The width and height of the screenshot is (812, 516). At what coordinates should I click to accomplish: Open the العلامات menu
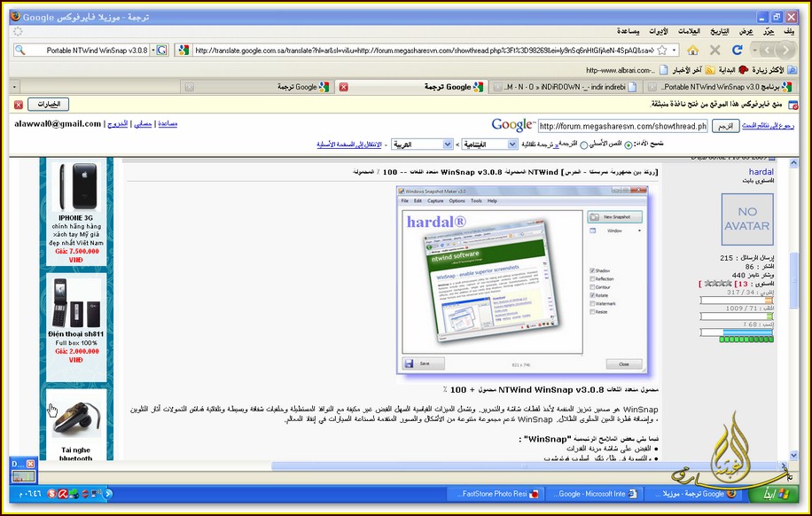(690, 31)
